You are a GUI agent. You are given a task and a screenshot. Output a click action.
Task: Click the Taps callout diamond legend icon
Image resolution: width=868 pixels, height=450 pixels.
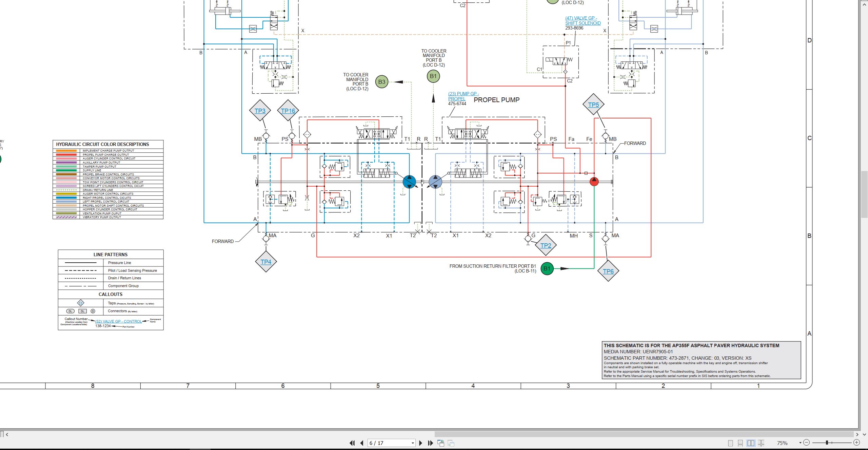coord(81,303)
